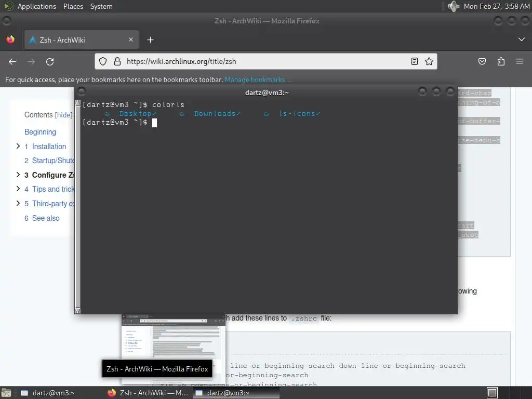
Task: Click the ls-icons/ folder in terminal output
Action: [x=299, y=114]
